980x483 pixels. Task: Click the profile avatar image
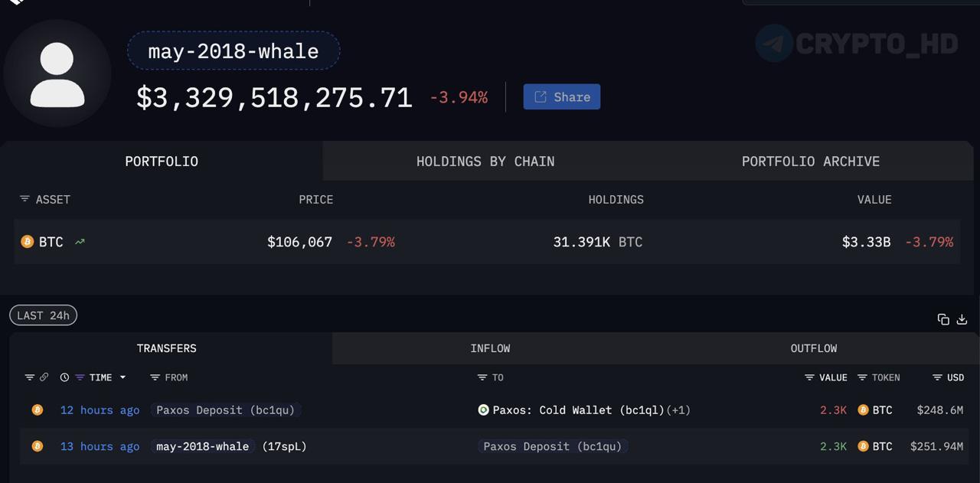click(57, 73)
